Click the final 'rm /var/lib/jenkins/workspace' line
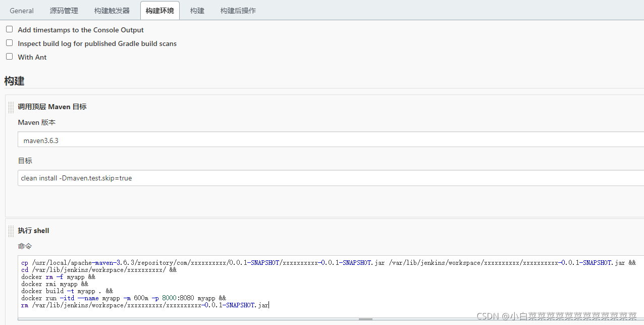This screenshot has width=644, height=325. [145, 305]
